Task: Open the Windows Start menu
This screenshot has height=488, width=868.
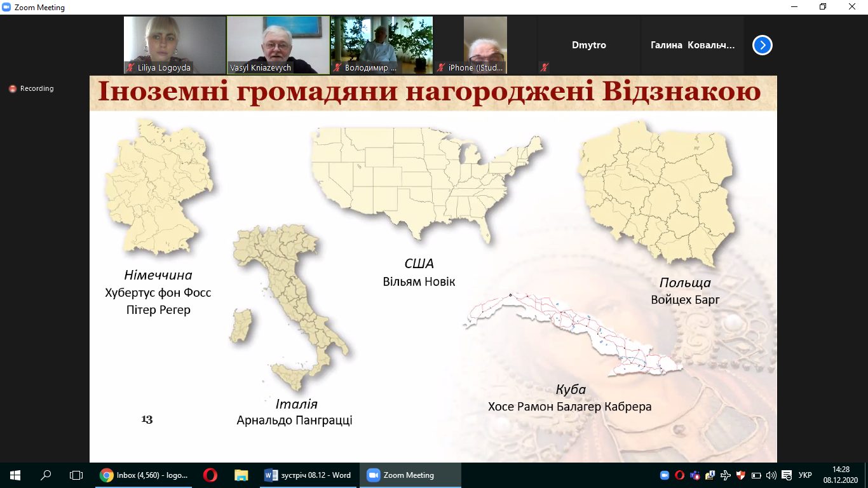Action: 15,475
